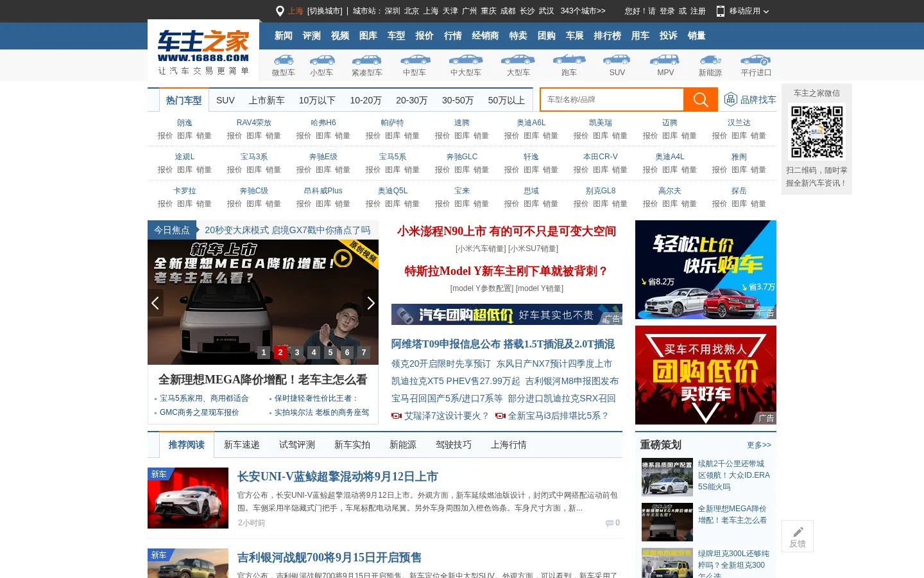Open the 紧凑型车 category icon
Viewport: 924px width, 578px height.
pos(366,60)
